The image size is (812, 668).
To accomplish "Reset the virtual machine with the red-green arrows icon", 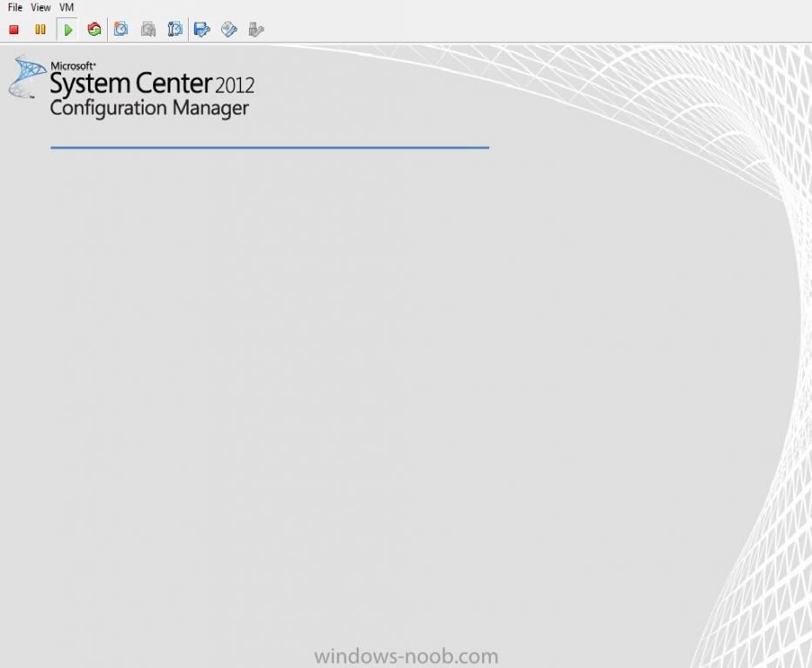I will coord(94,30).
